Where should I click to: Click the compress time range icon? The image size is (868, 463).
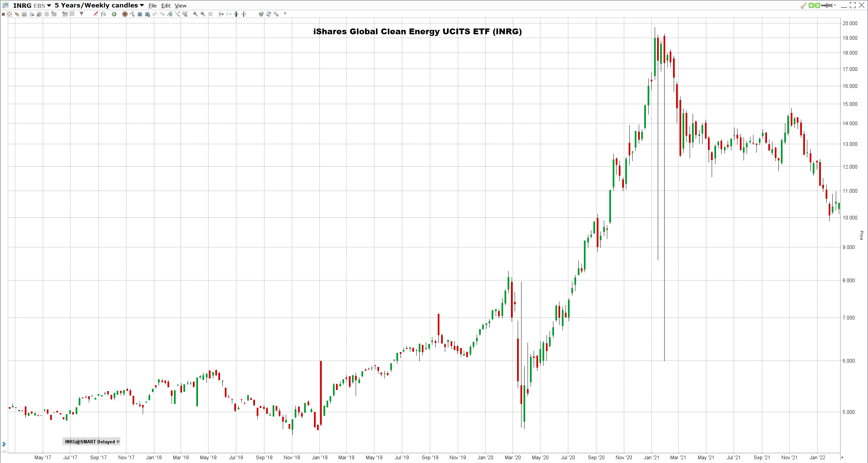point(243,14)
